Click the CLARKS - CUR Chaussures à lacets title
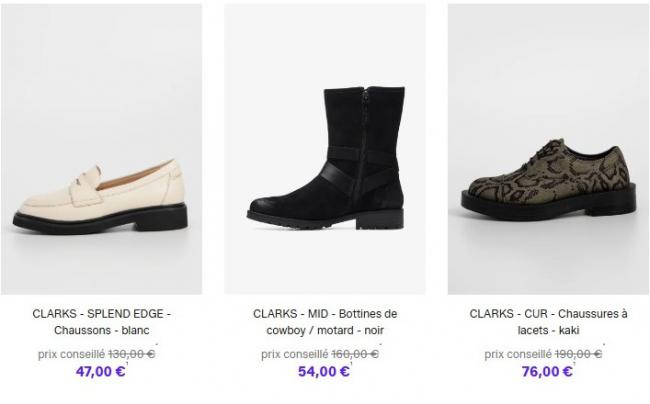 pyautogui.click(x=548, y=321)
